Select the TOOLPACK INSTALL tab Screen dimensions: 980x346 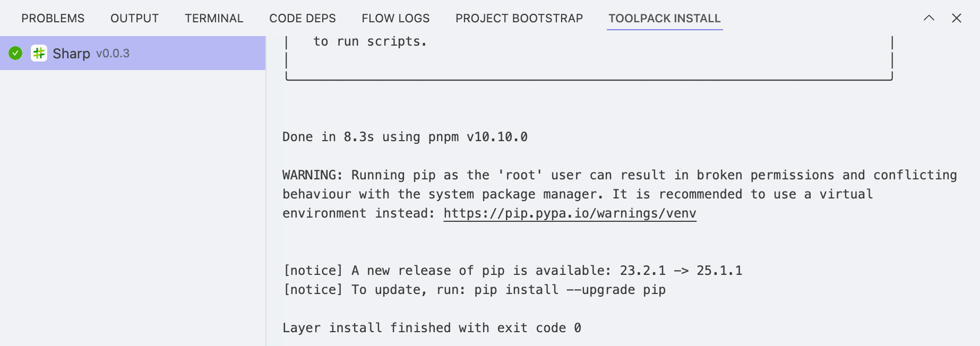pos(664,18)
